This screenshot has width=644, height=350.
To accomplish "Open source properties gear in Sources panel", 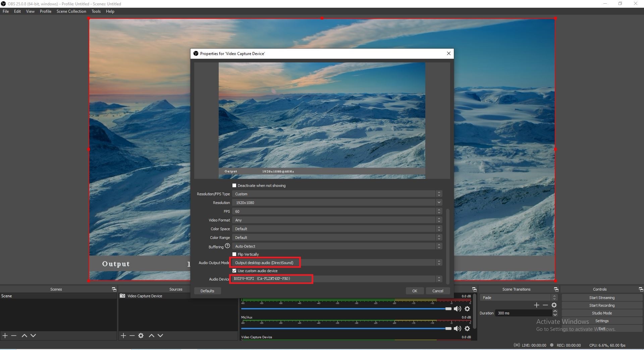I will pos(141,336).
